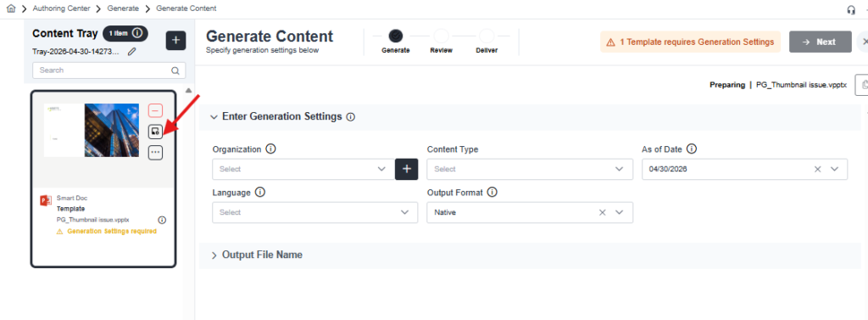Go to Generate breadcrumb link

point(123,8)
